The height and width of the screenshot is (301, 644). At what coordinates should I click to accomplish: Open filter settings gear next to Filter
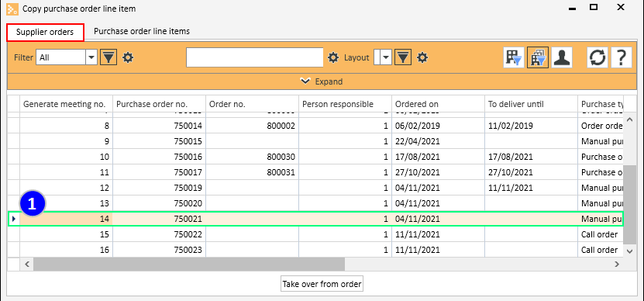point(128,57)
